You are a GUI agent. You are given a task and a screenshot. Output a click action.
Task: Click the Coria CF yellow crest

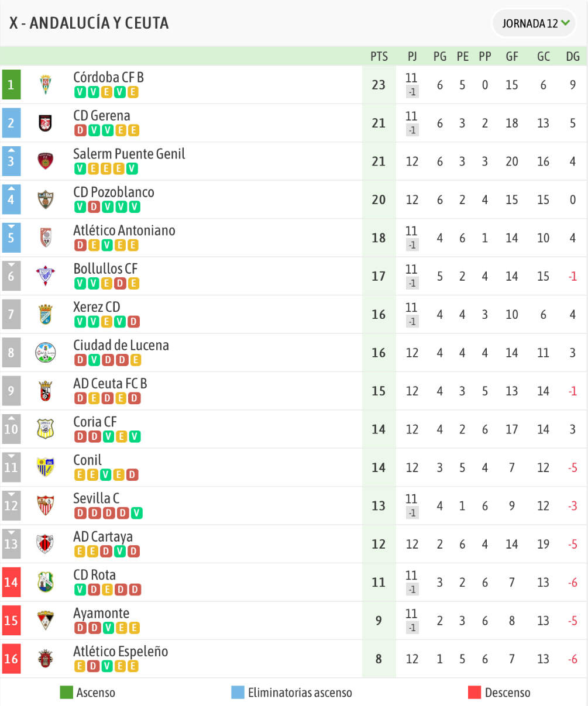point(46,429)
